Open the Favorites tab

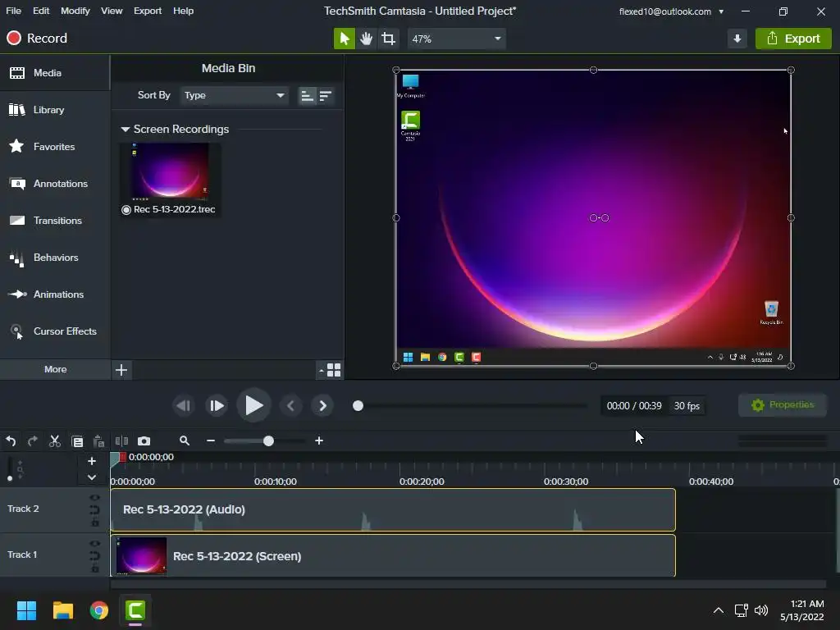55,147
